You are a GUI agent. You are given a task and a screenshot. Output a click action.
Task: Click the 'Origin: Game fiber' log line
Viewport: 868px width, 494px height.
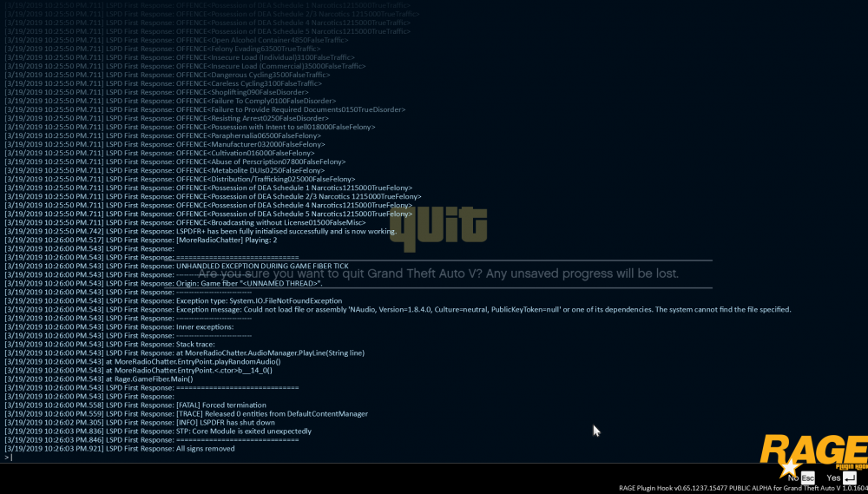tap(163, 283)
